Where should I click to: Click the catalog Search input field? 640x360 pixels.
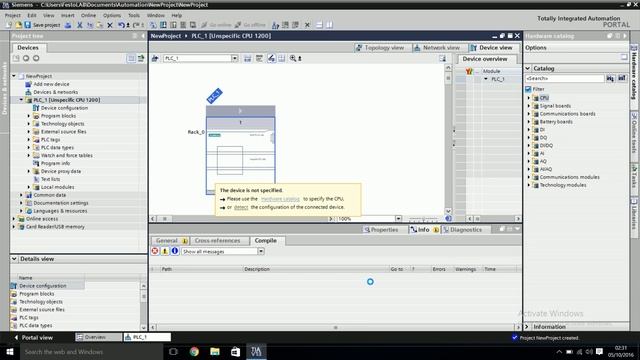[564, 78]
